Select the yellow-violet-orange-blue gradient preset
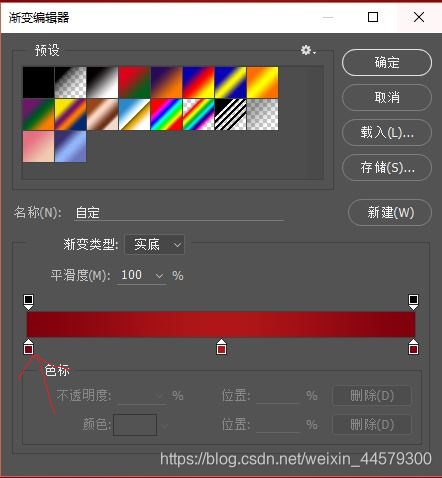 pyautogui.click(x=70, y=114)
